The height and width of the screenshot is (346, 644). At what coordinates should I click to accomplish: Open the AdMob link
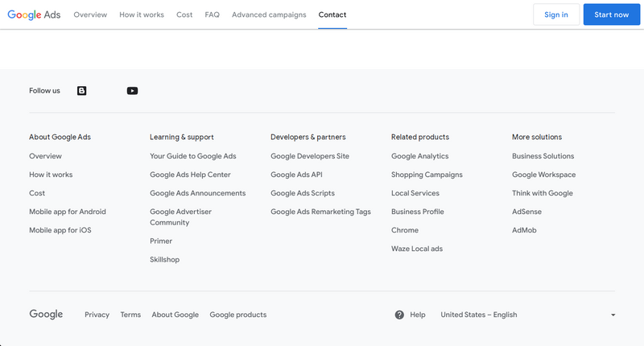pyautogui.click(x=524, y=230)
